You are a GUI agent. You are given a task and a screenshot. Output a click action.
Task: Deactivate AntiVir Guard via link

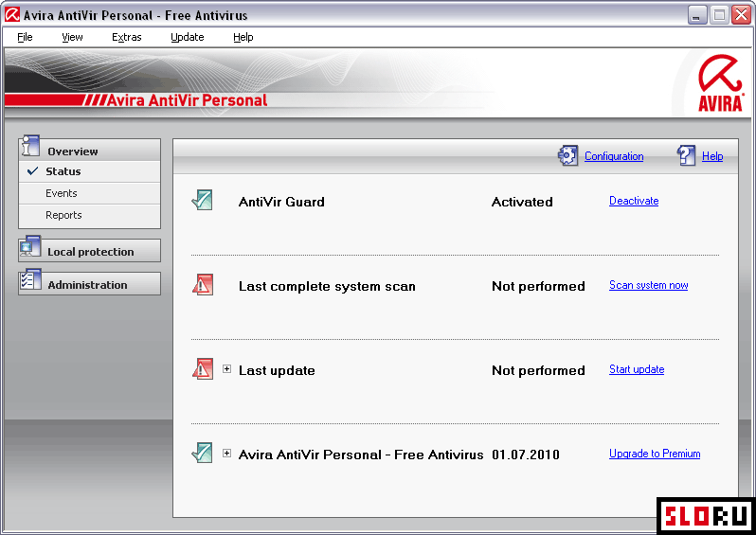point(634,201)
